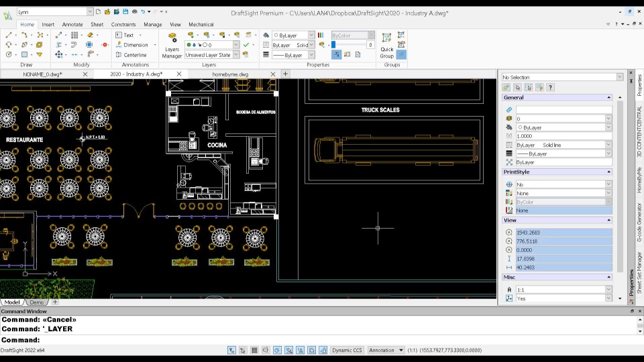Image resolution: width=644 pixels, height=362 pixels.
Task: Open the Annotate ribbon tab
Action: point(72,25)
